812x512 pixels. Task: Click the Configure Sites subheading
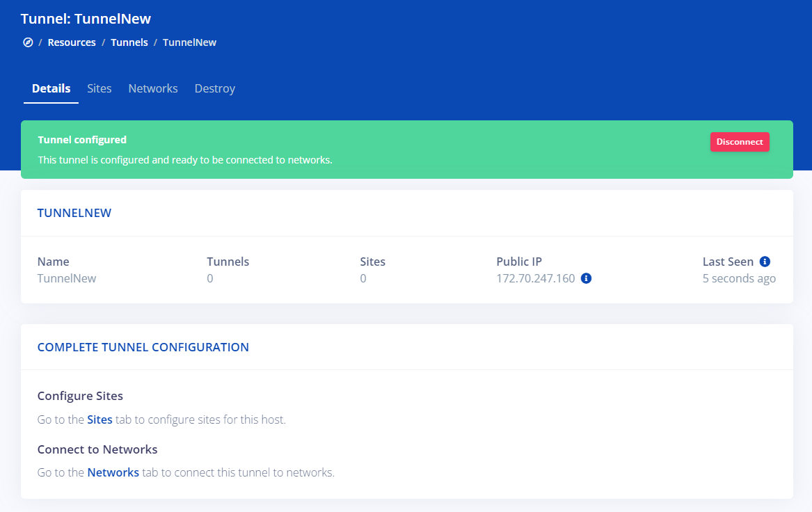click(80, 396)
